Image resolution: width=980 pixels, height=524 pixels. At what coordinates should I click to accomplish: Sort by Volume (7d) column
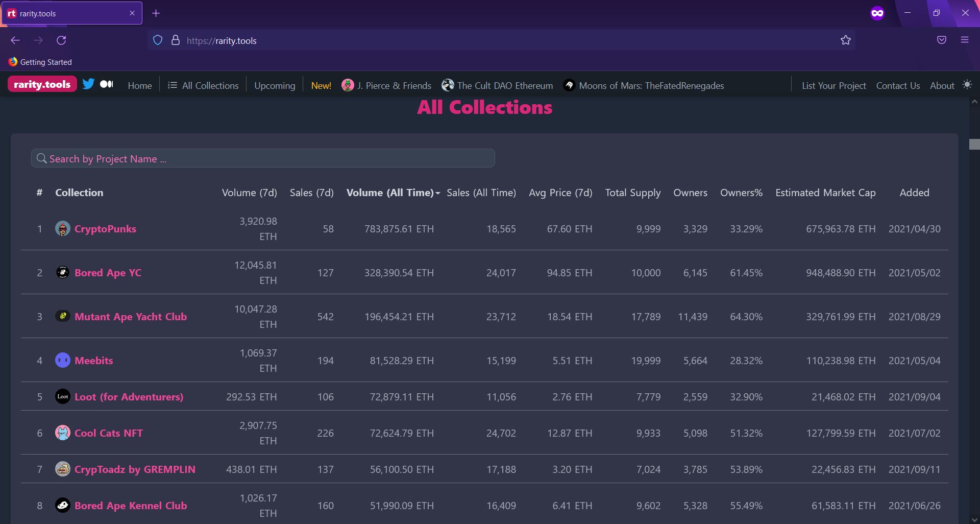pyautogui.click(x=249, y=193)
